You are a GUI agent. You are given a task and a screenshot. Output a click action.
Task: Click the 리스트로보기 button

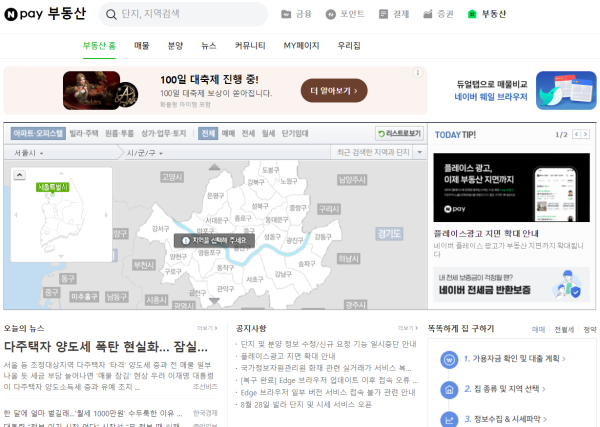pyautogui.click(x=400, y=133)
